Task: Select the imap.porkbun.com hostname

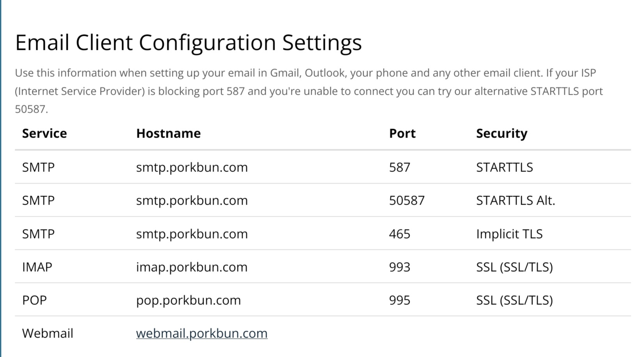Action: click(x=192, y=267)
